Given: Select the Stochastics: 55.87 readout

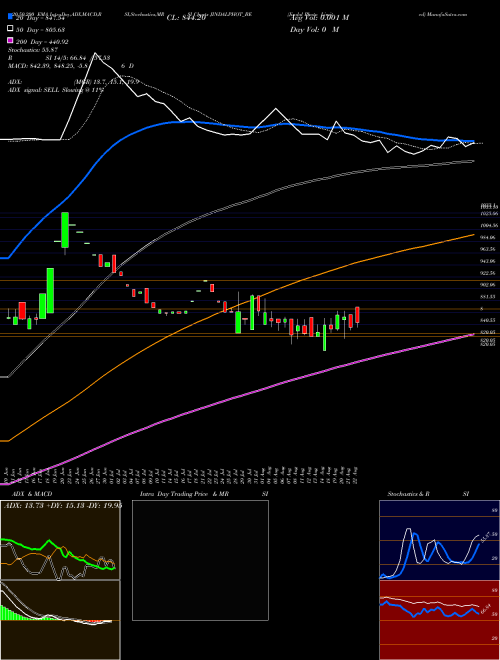Looking at the screenshot, I should (32, 50).
